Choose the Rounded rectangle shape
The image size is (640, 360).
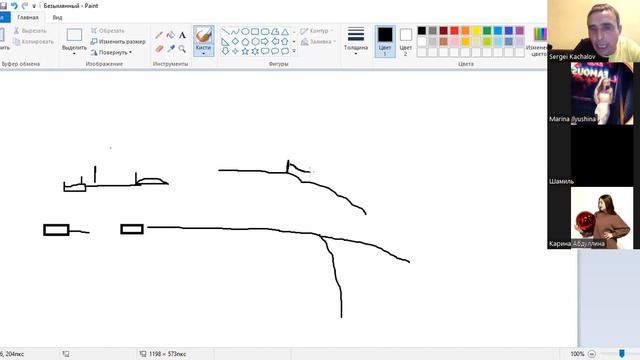point(264,31)
